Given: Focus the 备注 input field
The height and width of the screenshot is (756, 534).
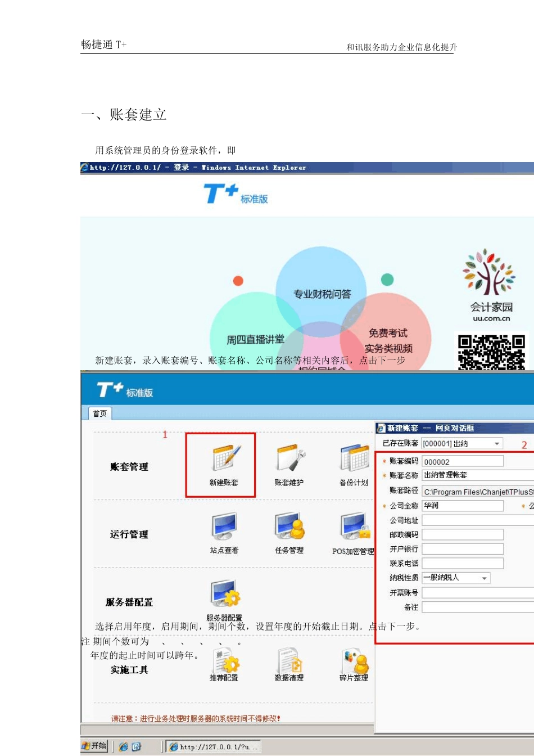Looking at the screenshot, I should 478,607.
